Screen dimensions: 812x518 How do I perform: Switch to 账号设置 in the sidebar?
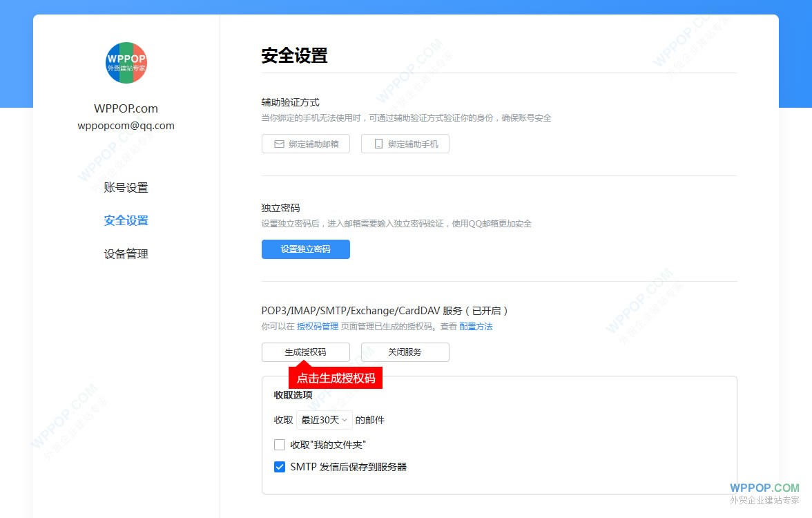tap(126, 187)
